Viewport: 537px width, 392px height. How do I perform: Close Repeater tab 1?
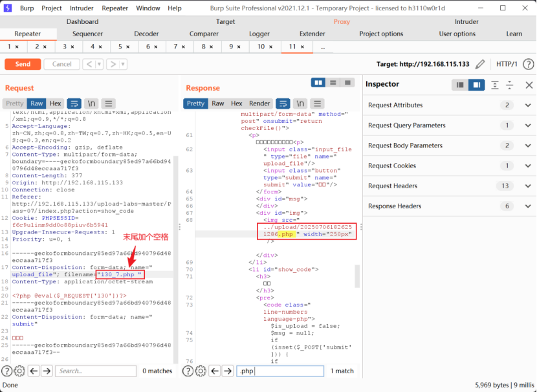[17, 47]
